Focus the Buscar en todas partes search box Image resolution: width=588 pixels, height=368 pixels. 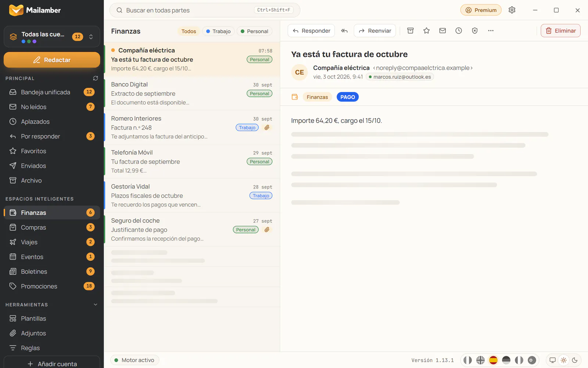(205, 10)
